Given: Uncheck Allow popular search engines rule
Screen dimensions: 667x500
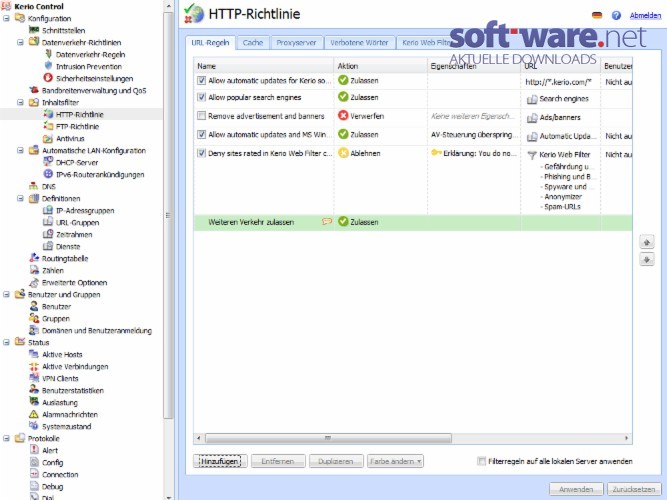Looking at the screenshot, I should [202, 97].
